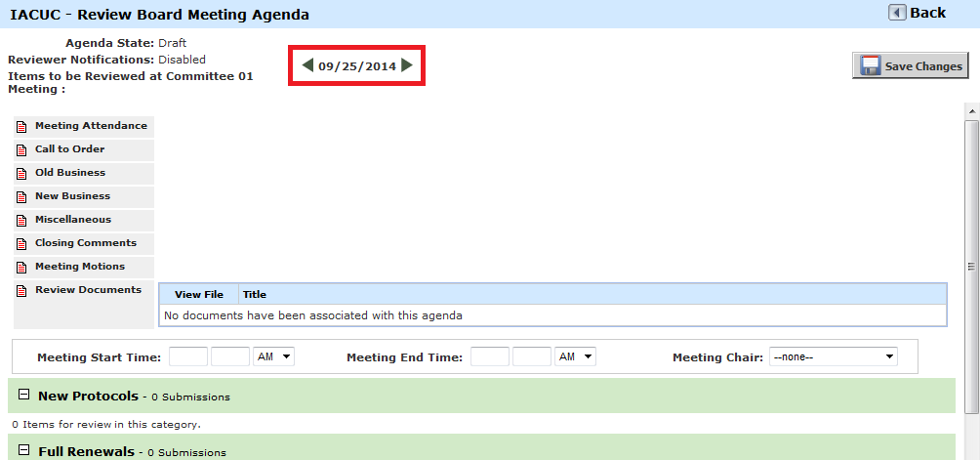Select the Review Documents label
The height and width of the screenshot is (460, 980).
88,289
